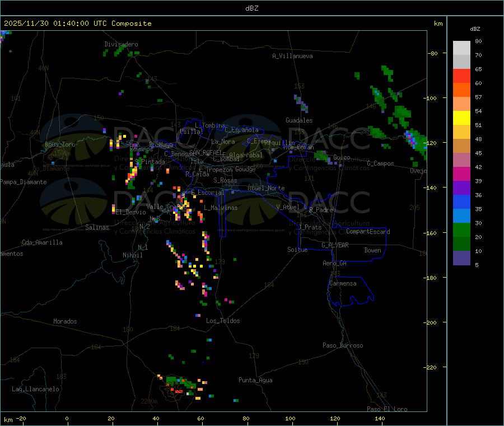Click the CompartEscard map label
504x426 pixels.
pos(368,231)
